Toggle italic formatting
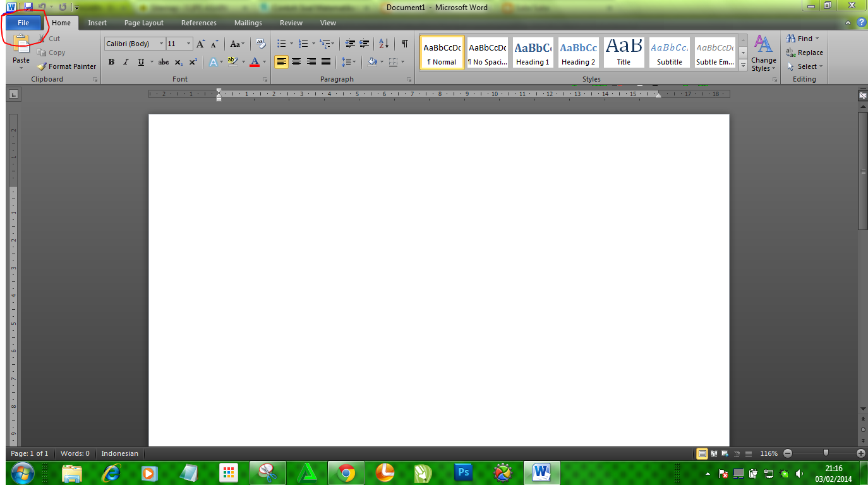 (126, 62)
